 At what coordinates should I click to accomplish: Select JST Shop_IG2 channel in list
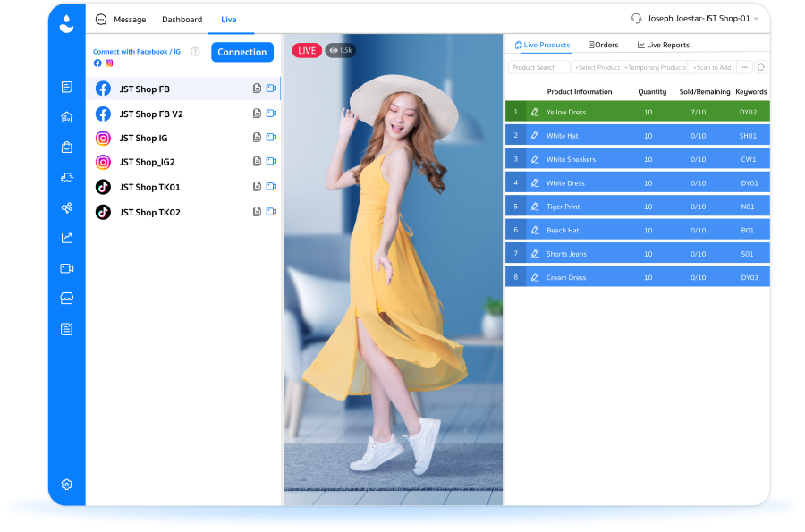coord(182,162)
